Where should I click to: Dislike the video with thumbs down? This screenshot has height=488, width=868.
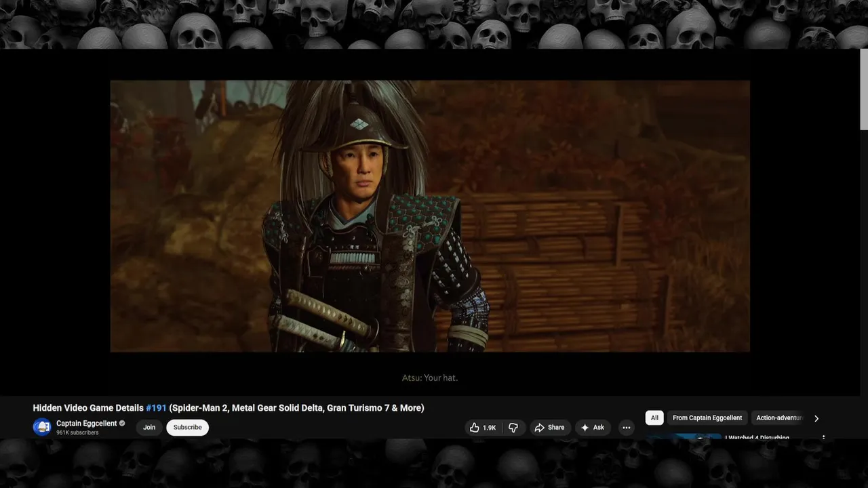pos(513,428)
